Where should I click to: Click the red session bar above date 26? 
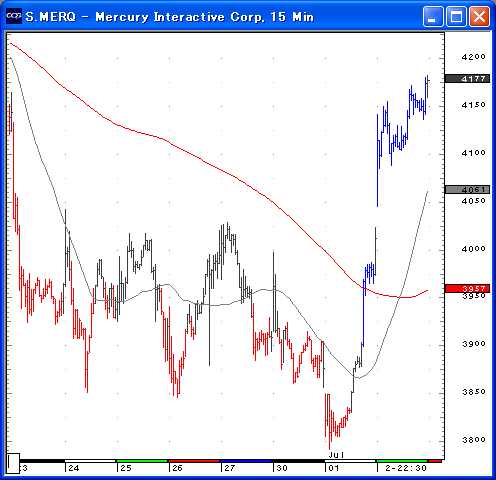194,461
